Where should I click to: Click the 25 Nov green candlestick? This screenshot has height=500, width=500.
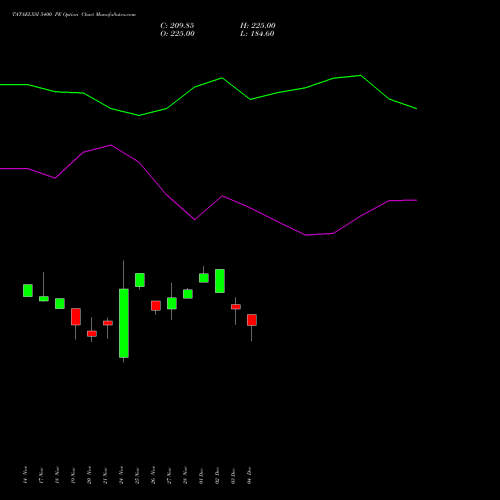[x=140, y=280]
